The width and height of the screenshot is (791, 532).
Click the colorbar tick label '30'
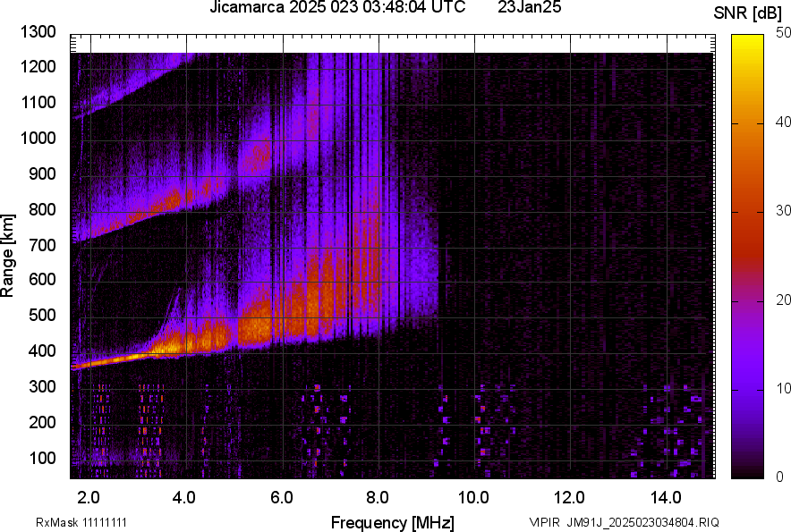(x=783, y=211)
